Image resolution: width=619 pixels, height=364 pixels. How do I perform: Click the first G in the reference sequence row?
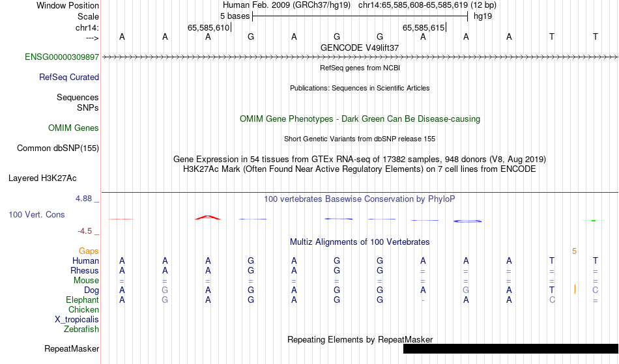pos(251,36)
